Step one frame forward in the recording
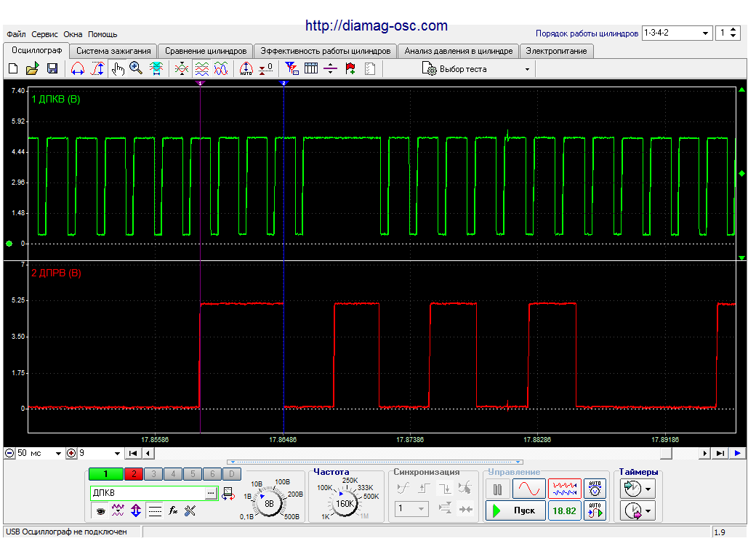 click(x=705, y=453)
